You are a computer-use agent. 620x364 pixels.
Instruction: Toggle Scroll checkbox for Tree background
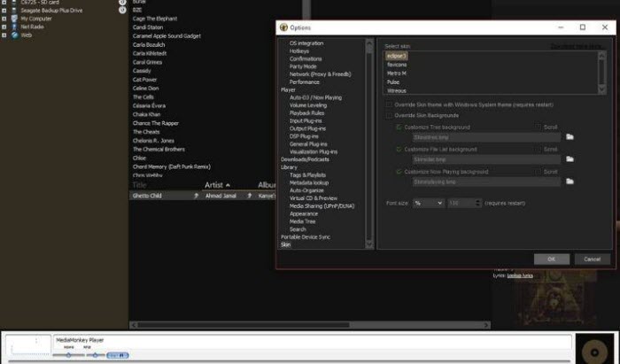click(539, 127)
